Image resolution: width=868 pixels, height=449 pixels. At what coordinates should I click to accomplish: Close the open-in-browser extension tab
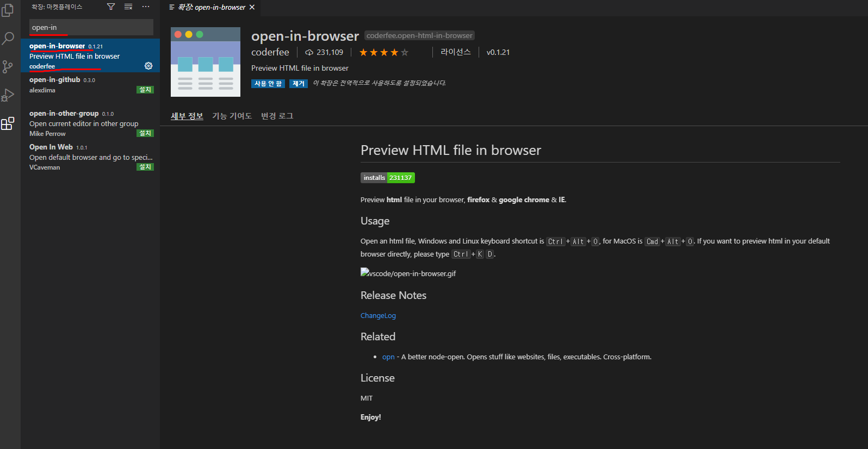pyautogui.click(x=252, y=7)
